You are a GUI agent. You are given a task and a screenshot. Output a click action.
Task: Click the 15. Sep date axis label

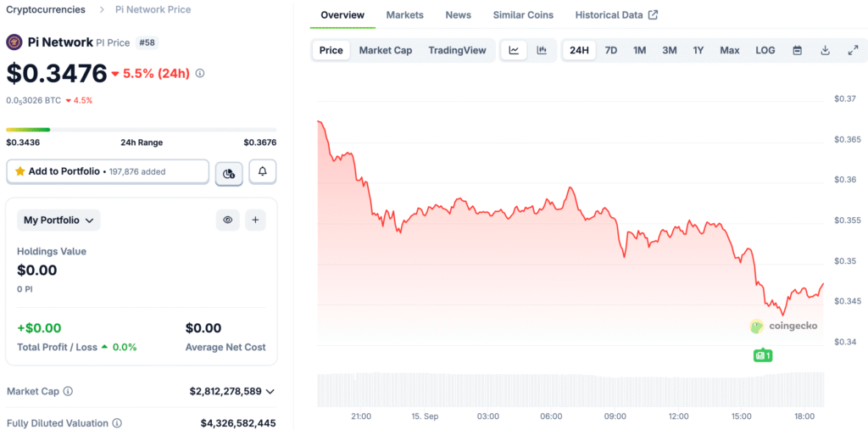coord(426,416)
